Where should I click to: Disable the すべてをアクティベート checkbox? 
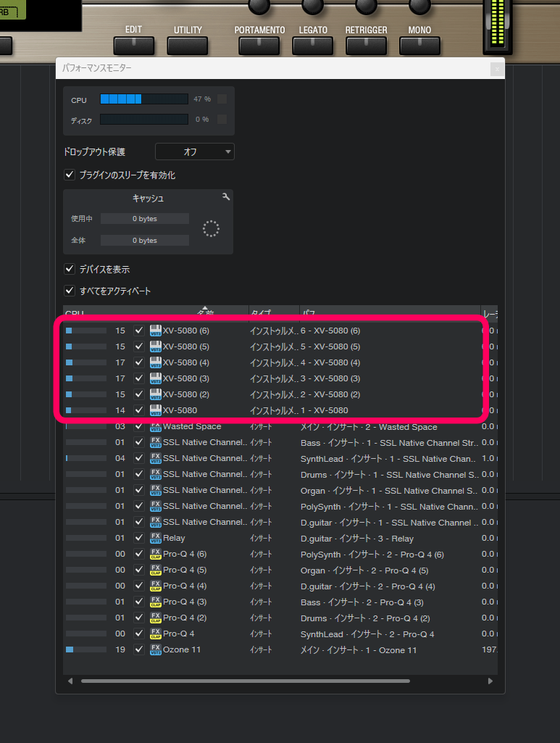click(x=70, y=291)
